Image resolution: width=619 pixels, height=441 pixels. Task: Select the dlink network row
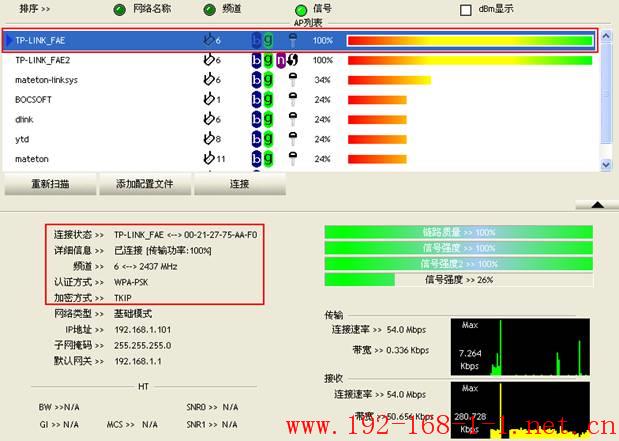click(x=300, y=119)
